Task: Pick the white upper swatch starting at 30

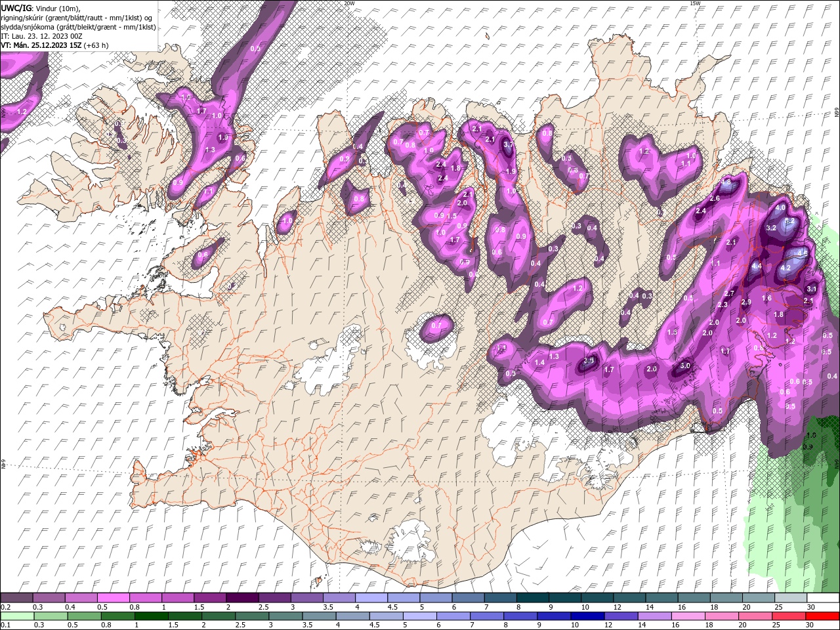Action: [x=823, y=598]
